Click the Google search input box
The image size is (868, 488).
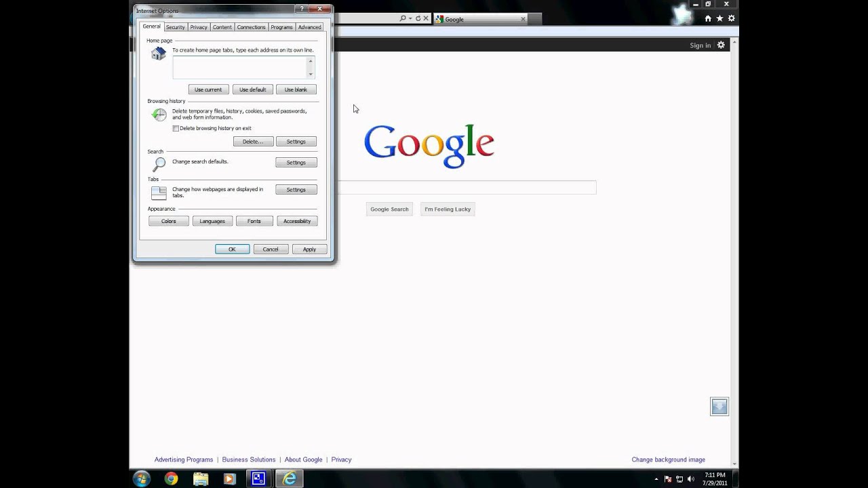(467, 188)
